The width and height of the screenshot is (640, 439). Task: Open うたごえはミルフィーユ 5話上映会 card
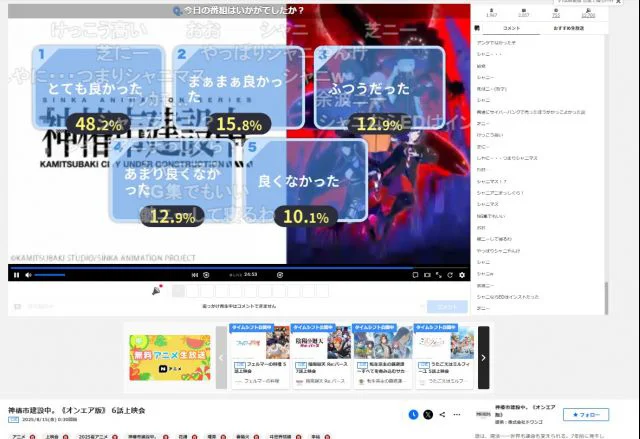click(444, 356)
